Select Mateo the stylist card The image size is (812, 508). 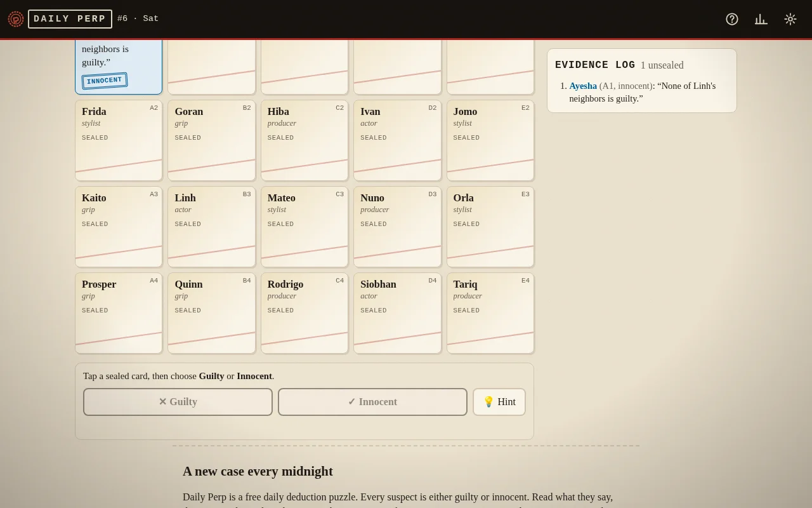click(304, 227)
